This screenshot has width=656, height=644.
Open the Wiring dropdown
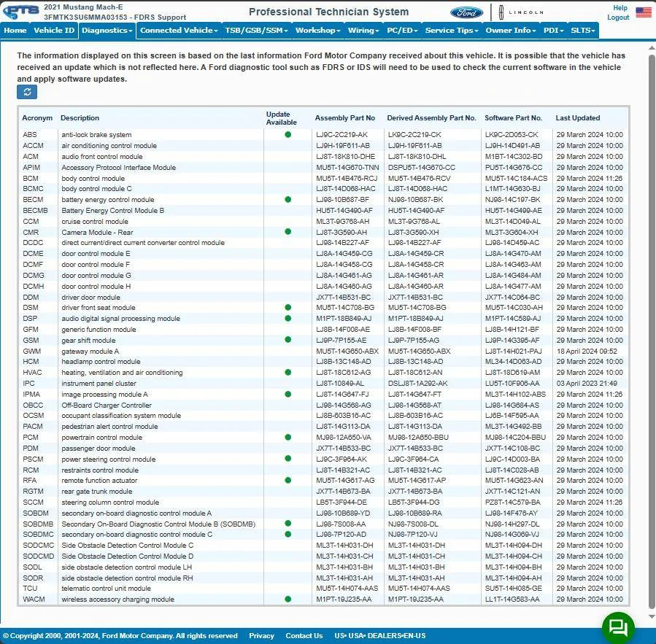tap(363, 30)
